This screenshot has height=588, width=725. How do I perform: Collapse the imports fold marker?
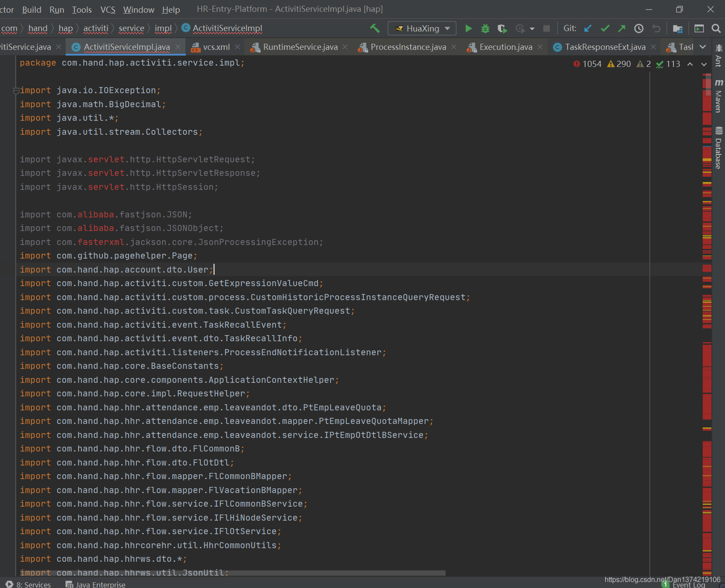16,91
